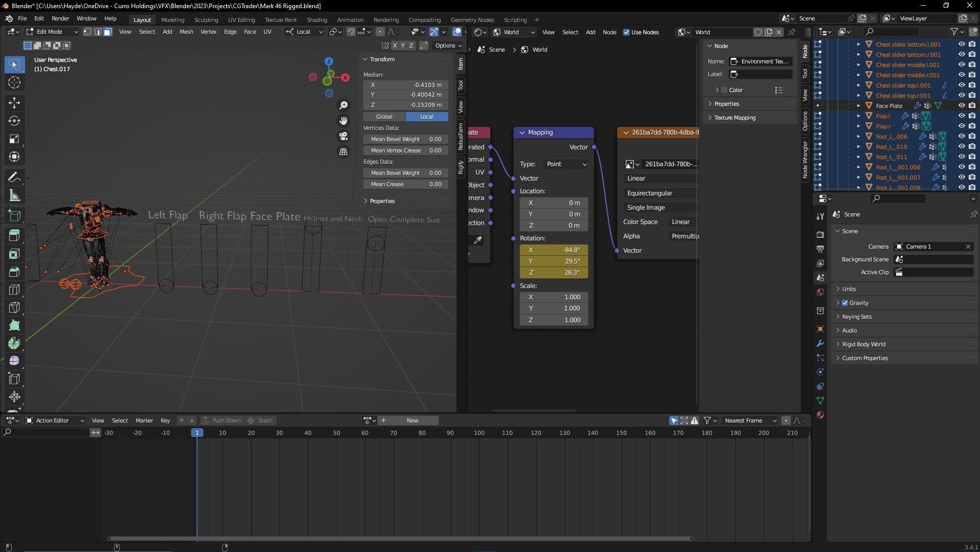
Task: Open the Edit Mode dropdown
Action: pos(52,32)
